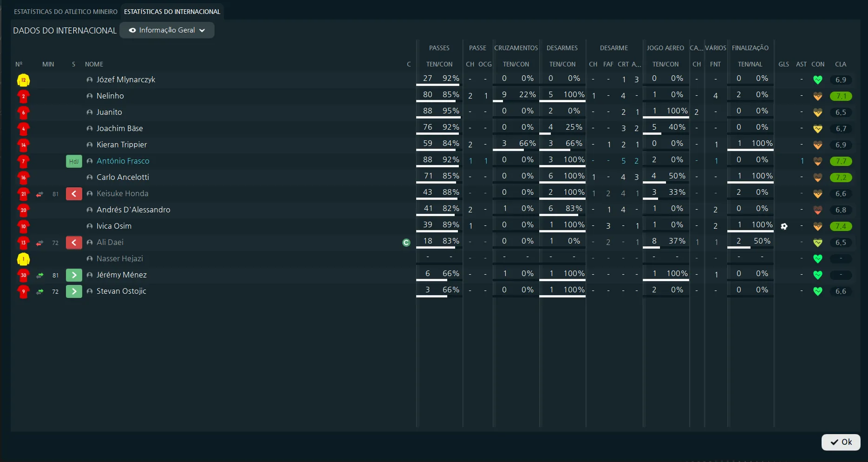Sort by the CON condition column header
Image resolution: width=868 pixels, height=462 pixels.
[818, 64]
